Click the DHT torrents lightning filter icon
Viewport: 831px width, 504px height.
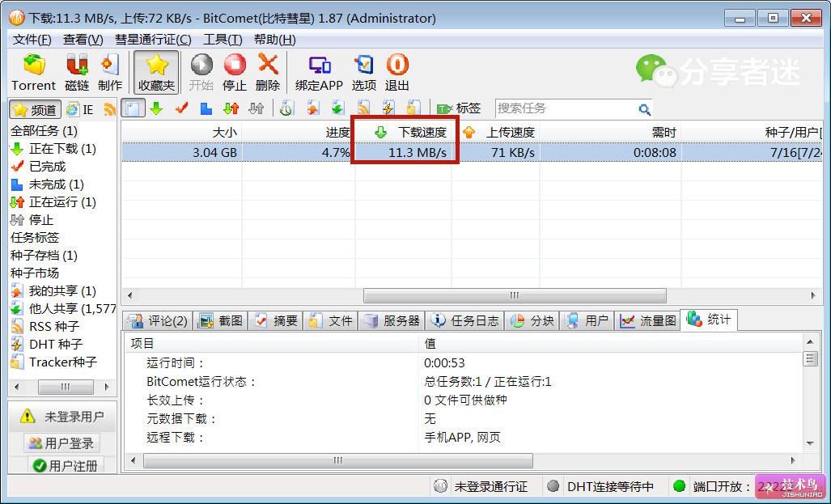pyautogui.click(x=388, y=108)
